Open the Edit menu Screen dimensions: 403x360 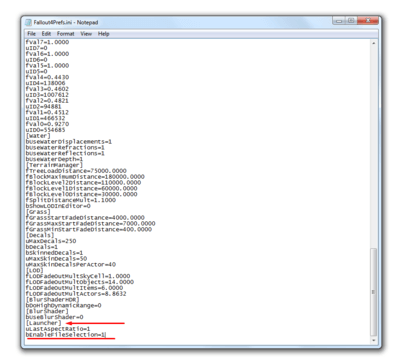click(x=46, y=34)
